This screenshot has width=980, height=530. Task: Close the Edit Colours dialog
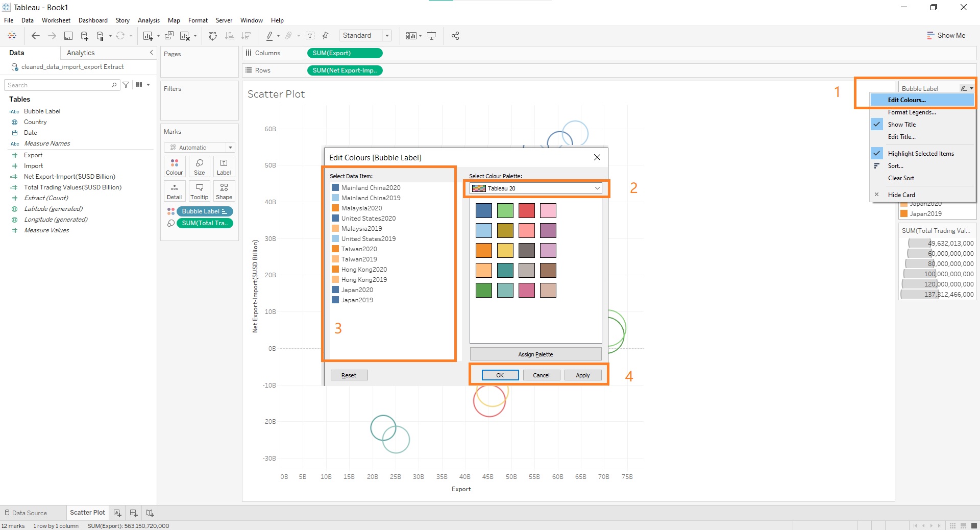(597, 157)
